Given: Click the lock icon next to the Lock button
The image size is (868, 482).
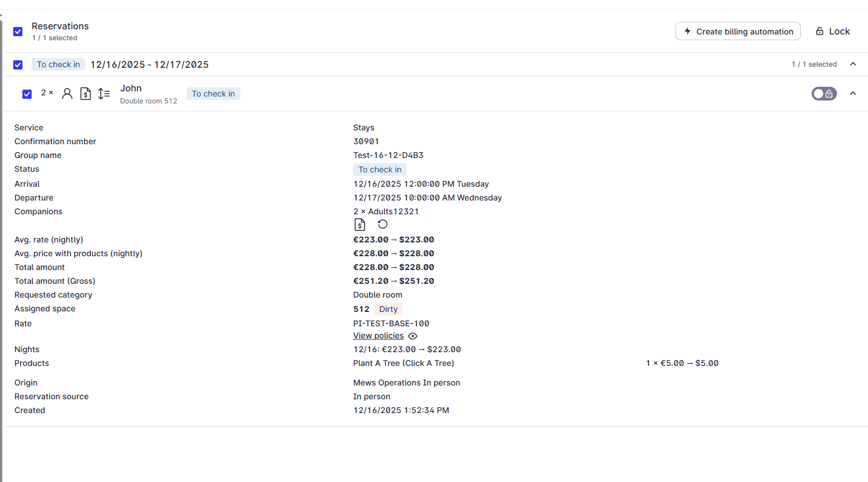Looking at the screenshot, I should (x=819, y=31).
